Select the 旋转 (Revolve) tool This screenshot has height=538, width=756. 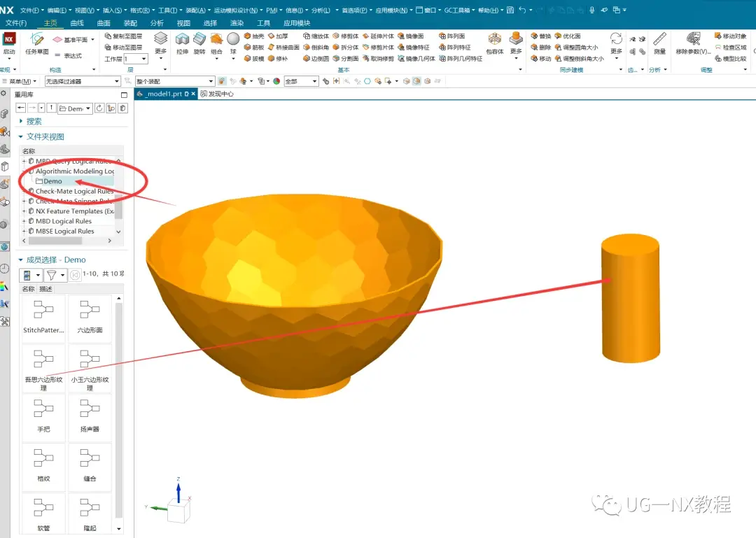click(x=199, y=43)
